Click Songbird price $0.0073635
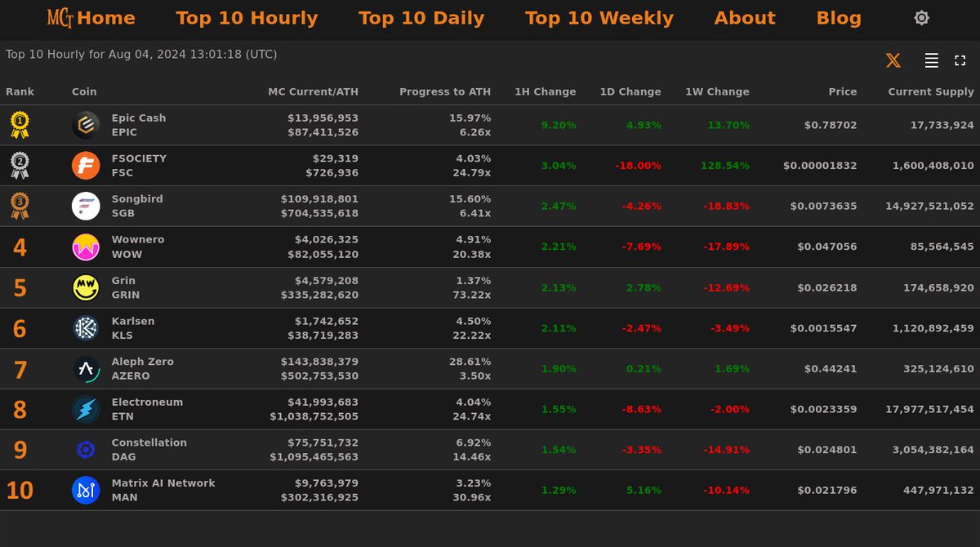Image resolution: width=980 pixels, height=547 pixels. (824, 206)
